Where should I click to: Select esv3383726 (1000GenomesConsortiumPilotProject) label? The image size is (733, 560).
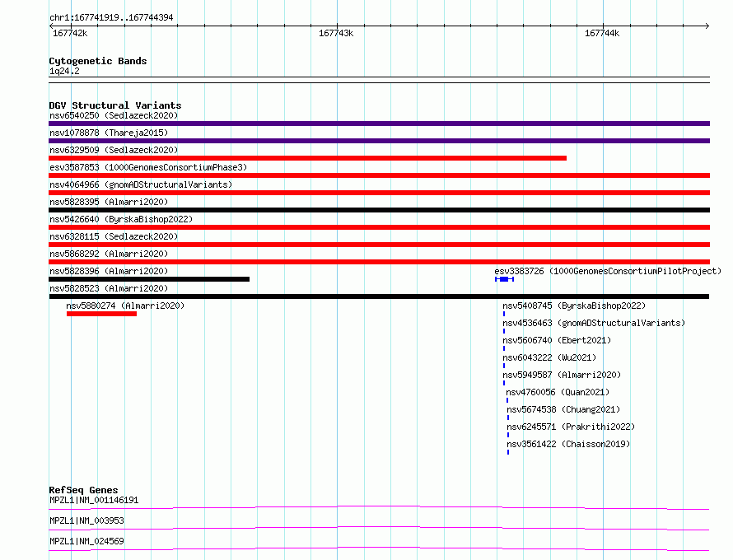click(x=608, y=271)
